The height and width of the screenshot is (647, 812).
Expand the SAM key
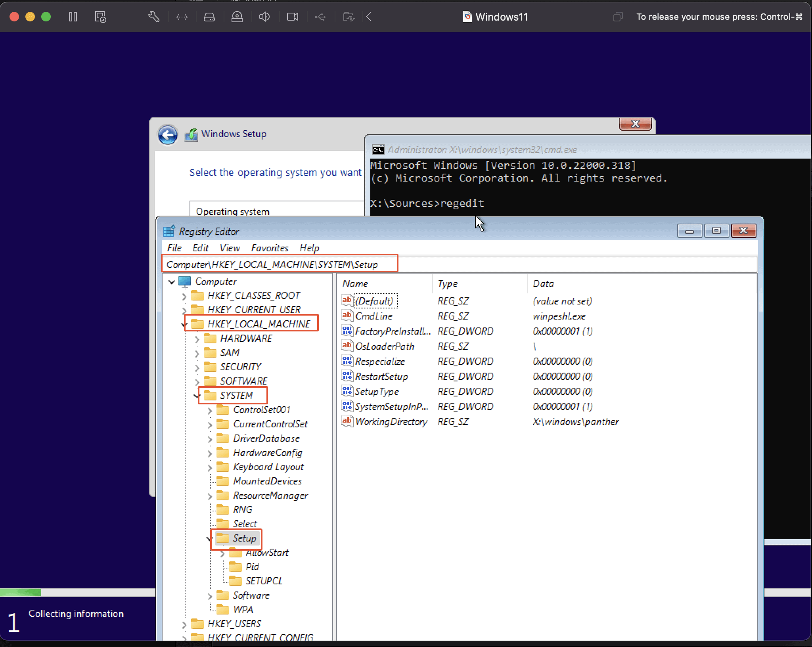197,353
